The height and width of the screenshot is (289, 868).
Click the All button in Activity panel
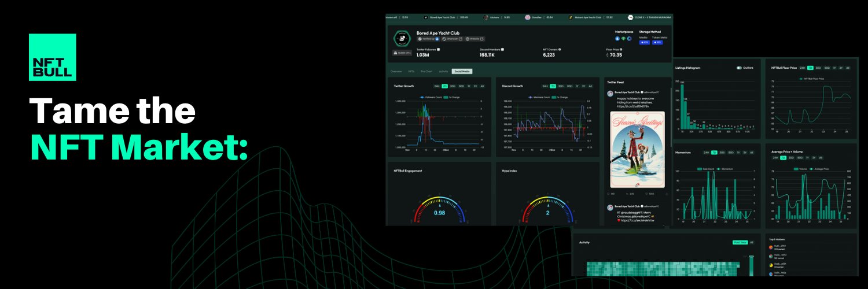pyautogui.click(x=752, y=242)
